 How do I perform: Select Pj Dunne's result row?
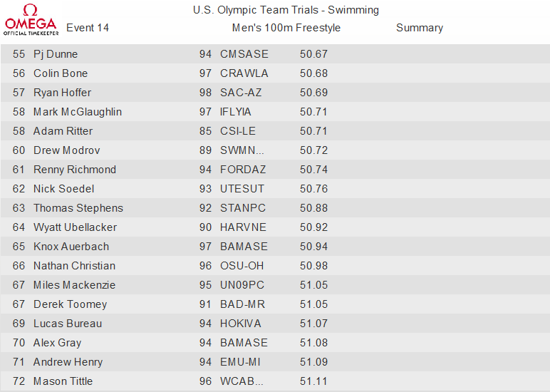pyautogui.click(x=275, y=54)
